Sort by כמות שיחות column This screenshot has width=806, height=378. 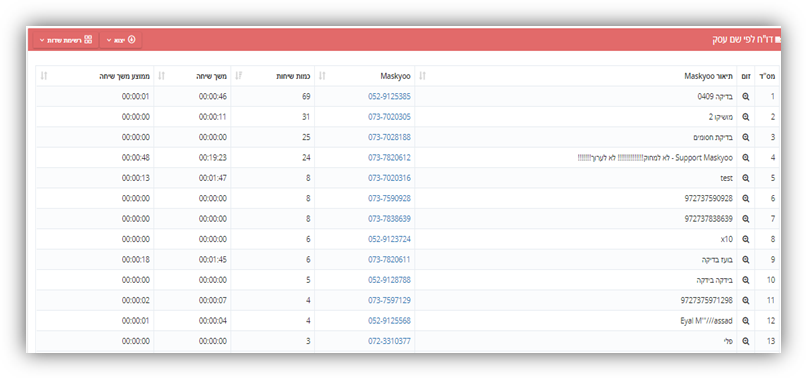[x=238, y=76]
